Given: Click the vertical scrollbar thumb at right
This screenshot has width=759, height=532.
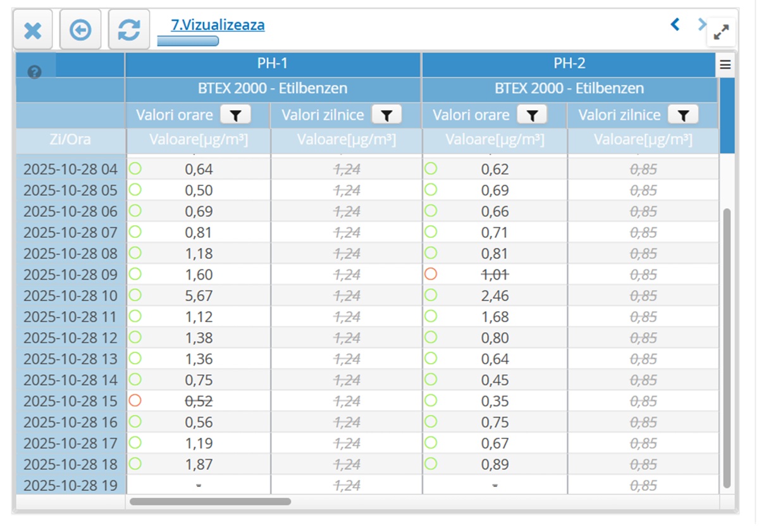Looking at the screenshot, I should 727,348.
